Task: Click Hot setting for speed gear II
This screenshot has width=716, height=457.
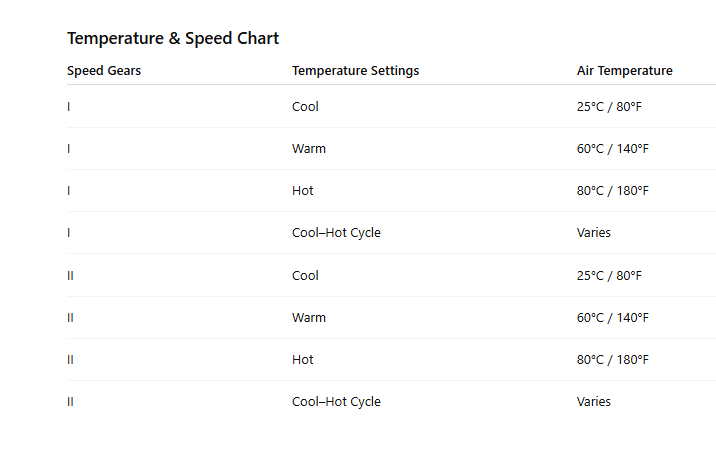Action: pos(302,360)
